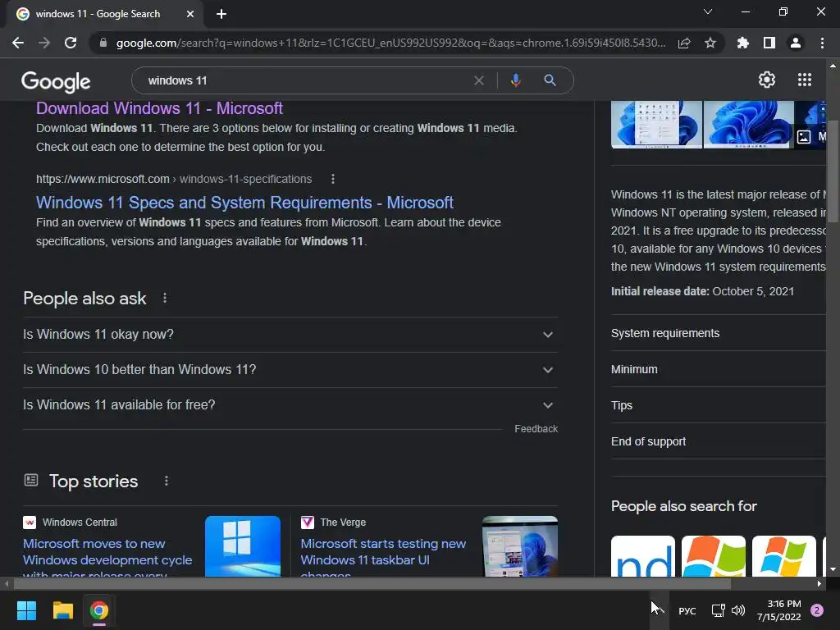840x630 pixels.
Task: Open The Verge taskbar UI story
Action: (383, 557)
